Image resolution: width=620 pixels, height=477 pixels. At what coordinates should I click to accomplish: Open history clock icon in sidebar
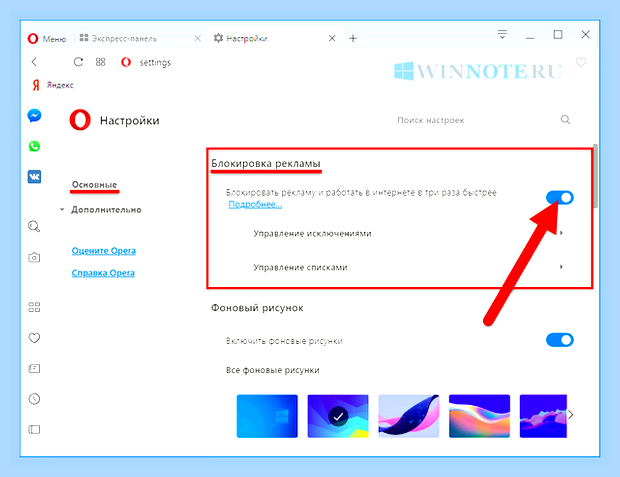[34, 399]
